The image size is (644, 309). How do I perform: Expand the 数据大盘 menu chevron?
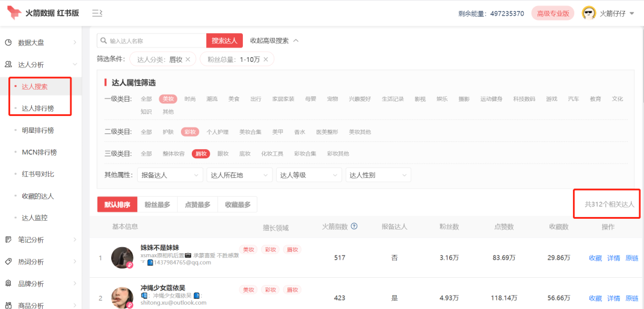[x=75, y=43]
